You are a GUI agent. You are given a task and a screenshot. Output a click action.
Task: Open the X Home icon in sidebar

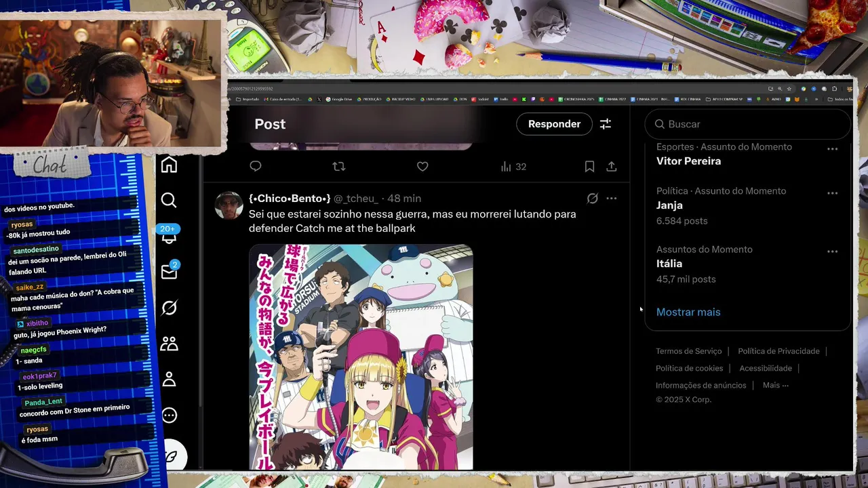click(x=169, y=165)
